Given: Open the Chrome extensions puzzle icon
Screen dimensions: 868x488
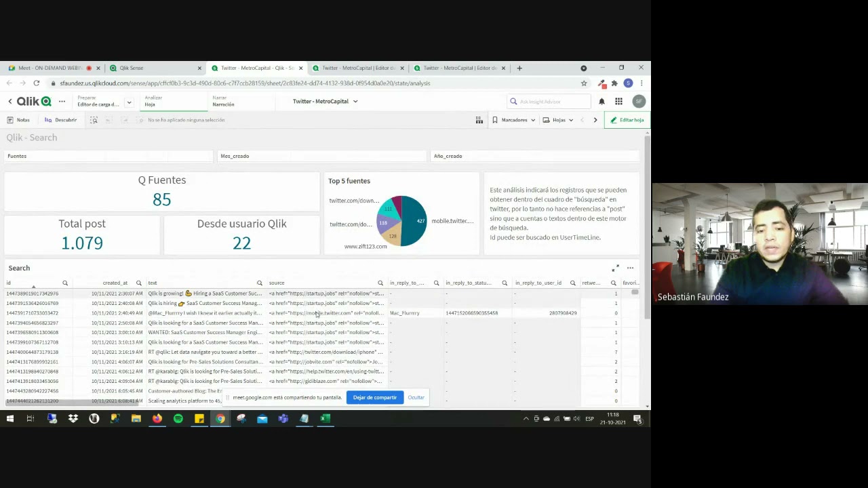Looking at the screenshot, I should (614, 83).
